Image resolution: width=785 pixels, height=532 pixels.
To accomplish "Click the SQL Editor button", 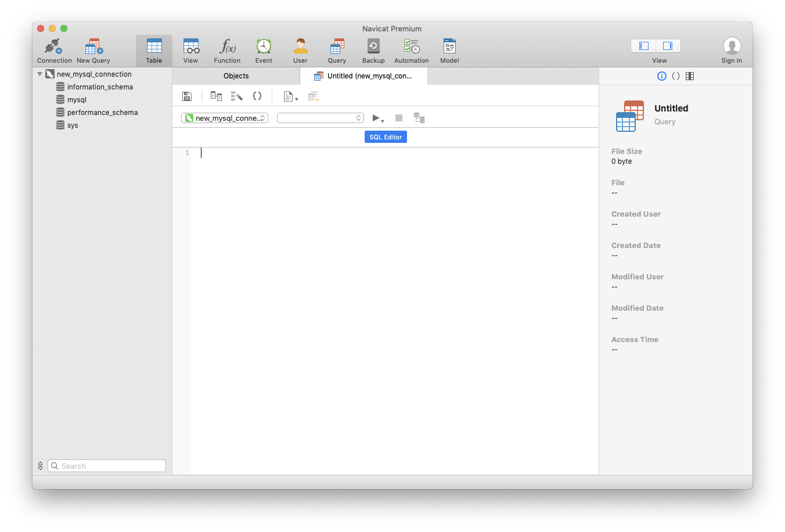I will point(386,137).
